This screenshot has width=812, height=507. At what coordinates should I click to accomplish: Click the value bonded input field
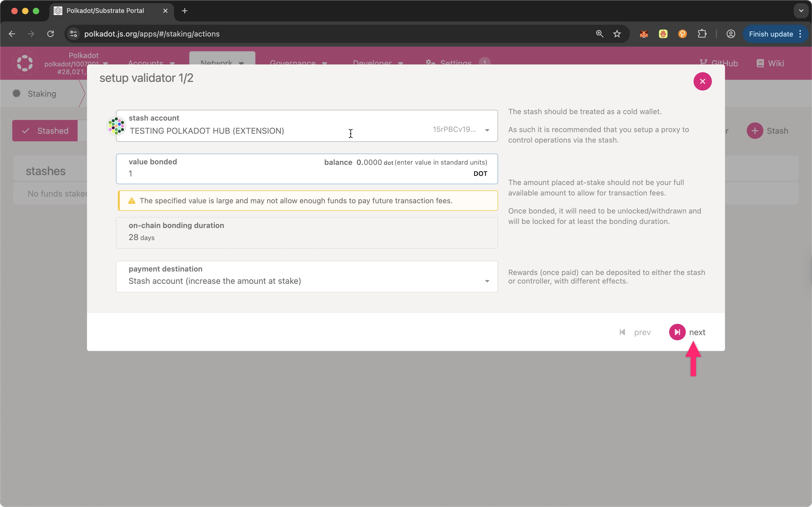point(295,174)
